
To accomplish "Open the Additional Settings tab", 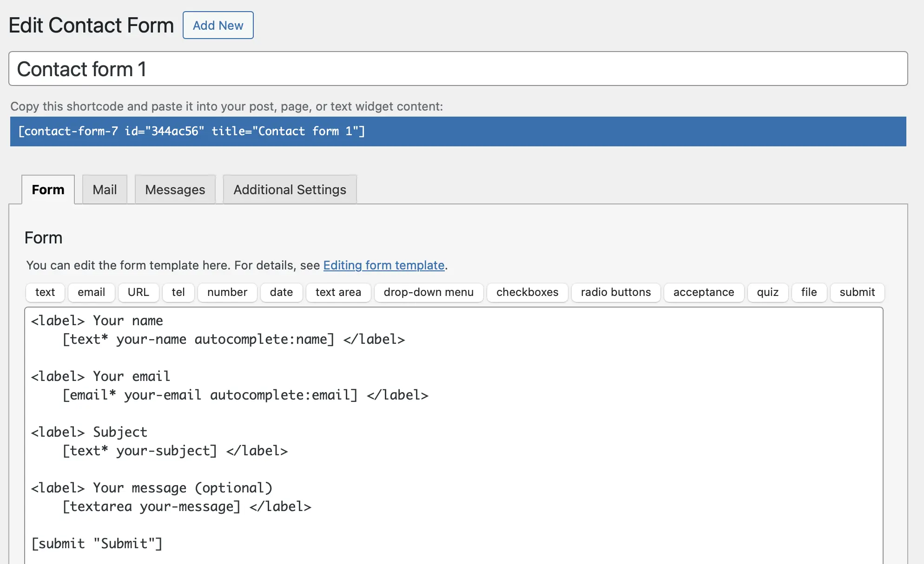I will 289,189.
